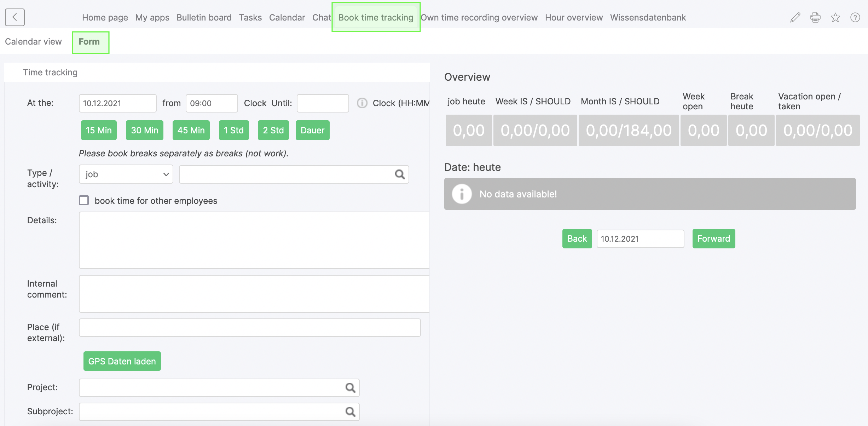Click the clock format info icon
Viewport: 868px width, 426px height.
362,103
